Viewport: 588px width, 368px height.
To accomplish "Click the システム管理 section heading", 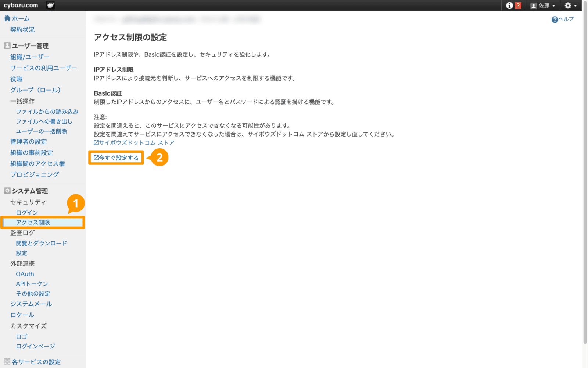I will point(30,191).
